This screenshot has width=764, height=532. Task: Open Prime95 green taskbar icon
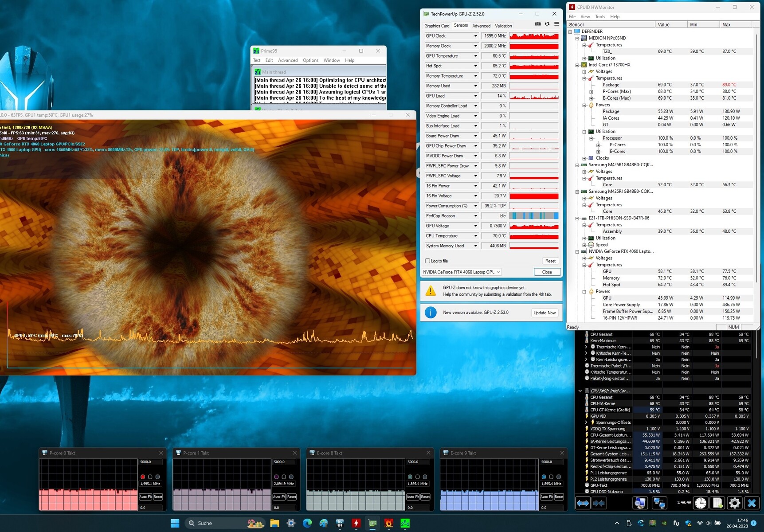point(405,523)
